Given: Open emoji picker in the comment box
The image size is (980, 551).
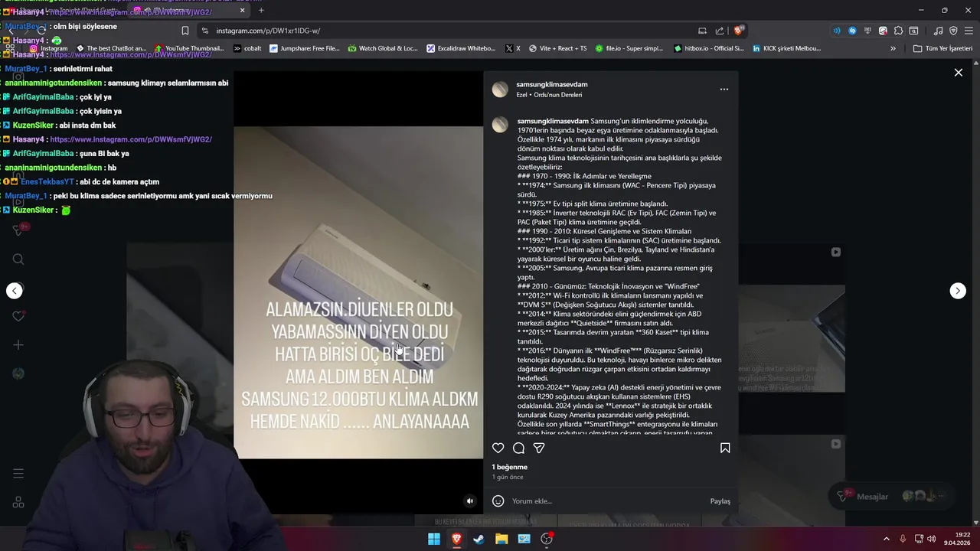Looking at the screenshot, I should point(498,501).
